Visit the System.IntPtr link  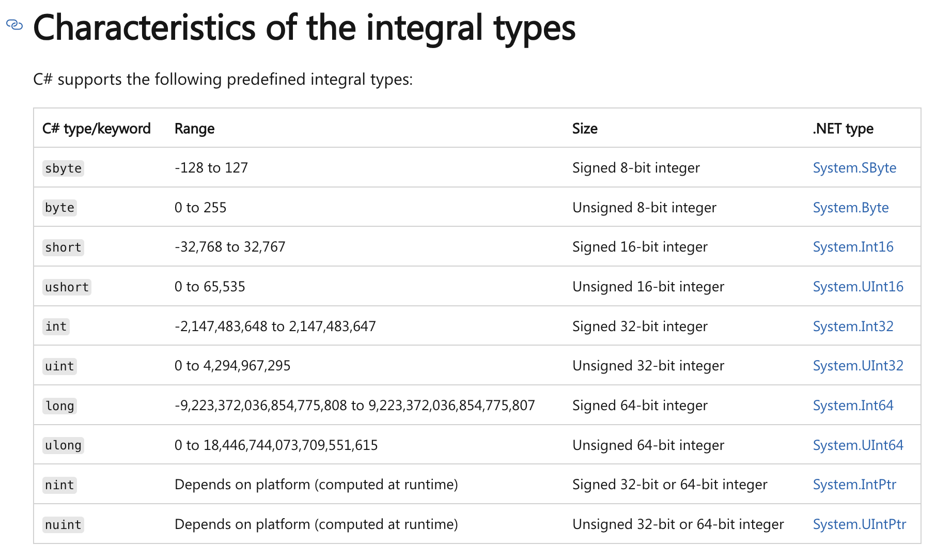854,485
